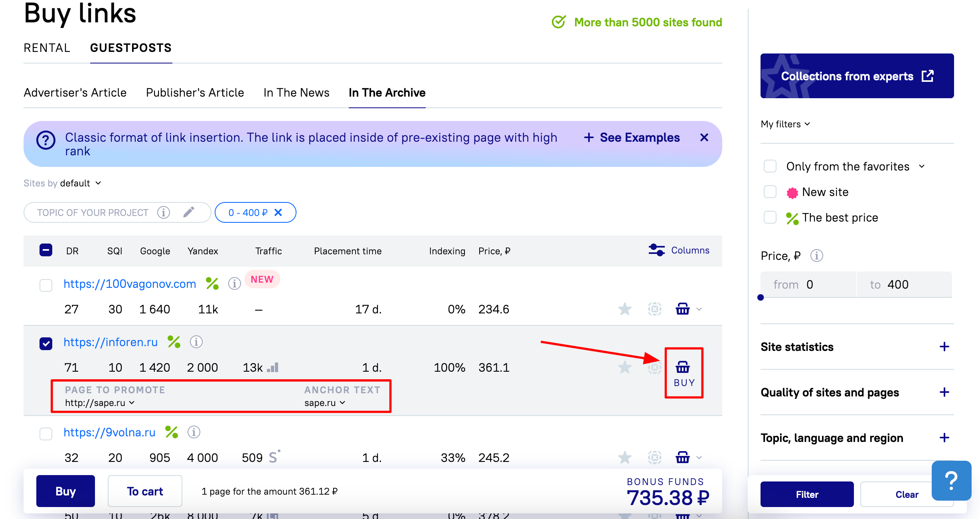The width and height of the screenshot is (980, 519).
Task: Switch to RENTAL tab
Action: pyautogui.click(x=47, y=48)
